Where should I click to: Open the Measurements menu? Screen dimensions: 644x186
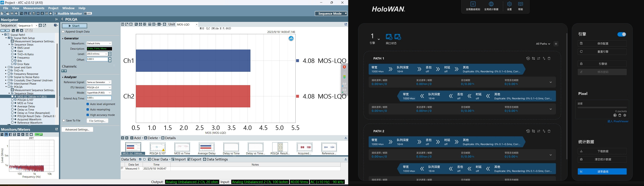(x=34, y=8)
